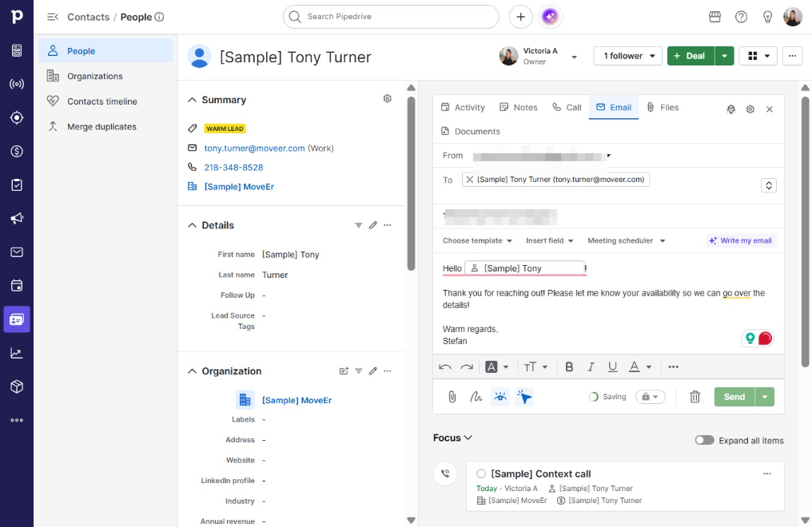Open the Meeting scheduler dropdown
This screenshot has height=527, width=812.
(626, 240)
